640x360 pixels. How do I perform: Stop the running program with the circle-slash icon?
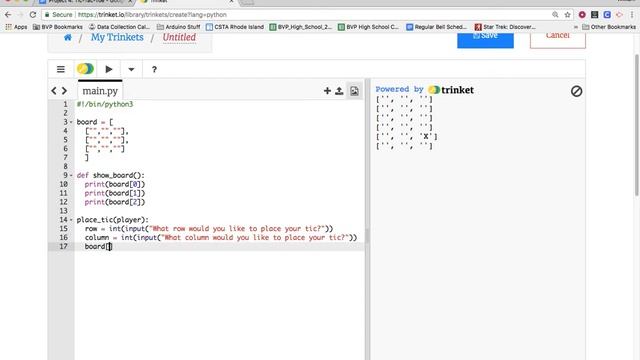coord(576,91)
